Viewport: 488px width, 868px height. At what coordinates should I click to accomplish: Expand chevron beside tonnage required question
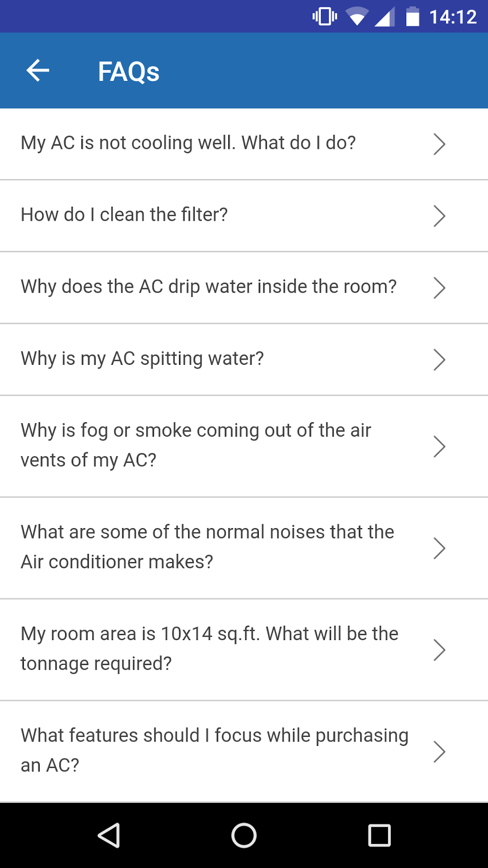(x=439, y=650)
